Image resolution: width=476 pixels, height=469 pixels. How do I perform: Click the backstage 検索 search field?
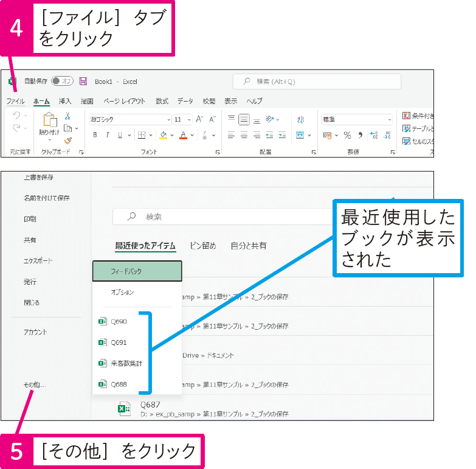(x=223, y=217)
